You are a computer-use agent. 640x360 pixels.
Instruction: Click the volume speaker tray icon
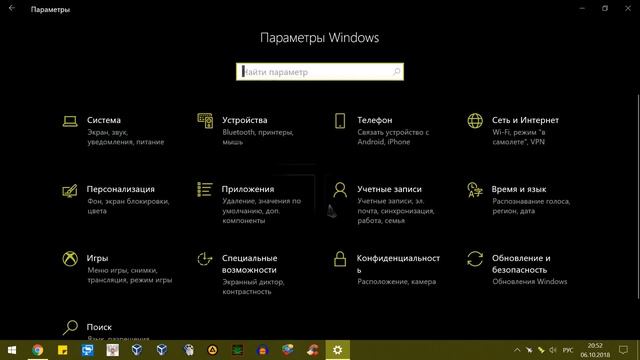[x=553, y=350]
